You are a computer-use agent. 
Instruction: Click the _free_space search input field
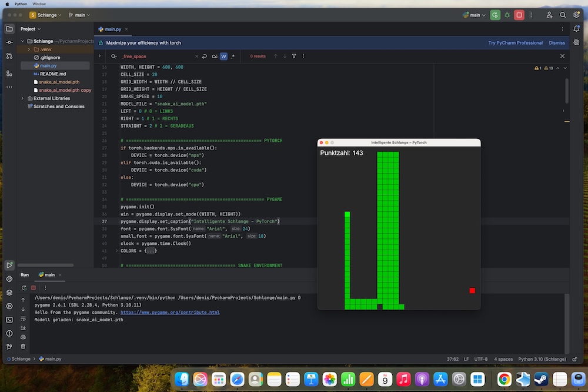158,57
